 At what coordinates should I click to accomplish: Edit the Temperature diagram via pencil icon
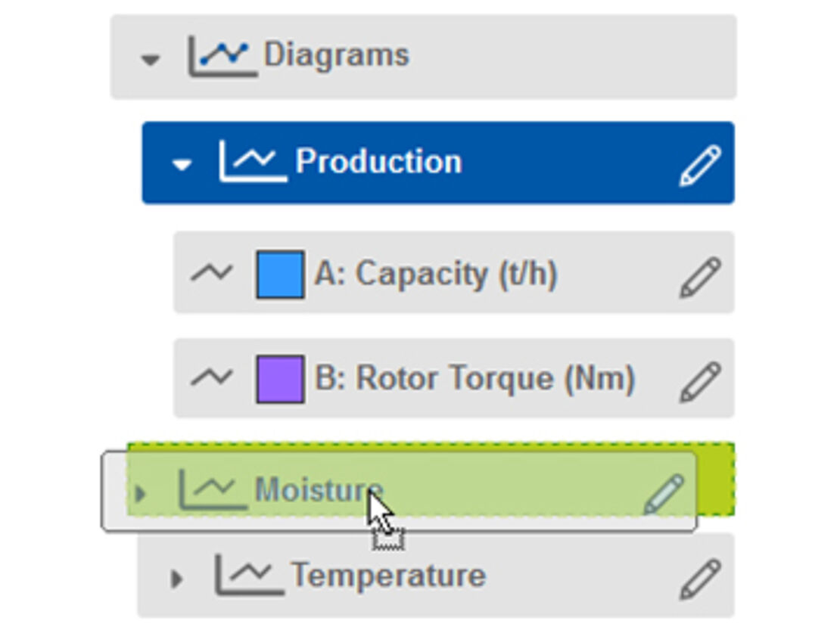tap(699, 579)
